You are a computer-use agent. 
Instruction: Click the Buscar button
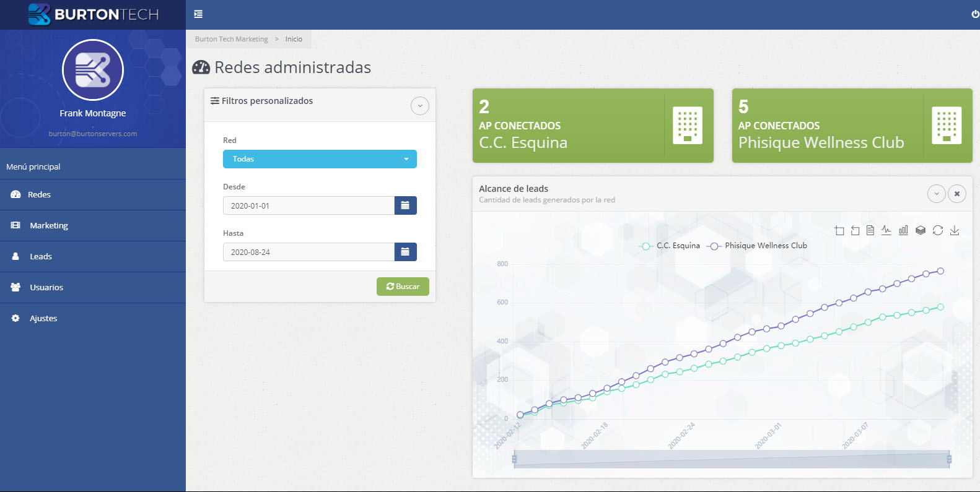pyautogui.click(x=403, y=287)
